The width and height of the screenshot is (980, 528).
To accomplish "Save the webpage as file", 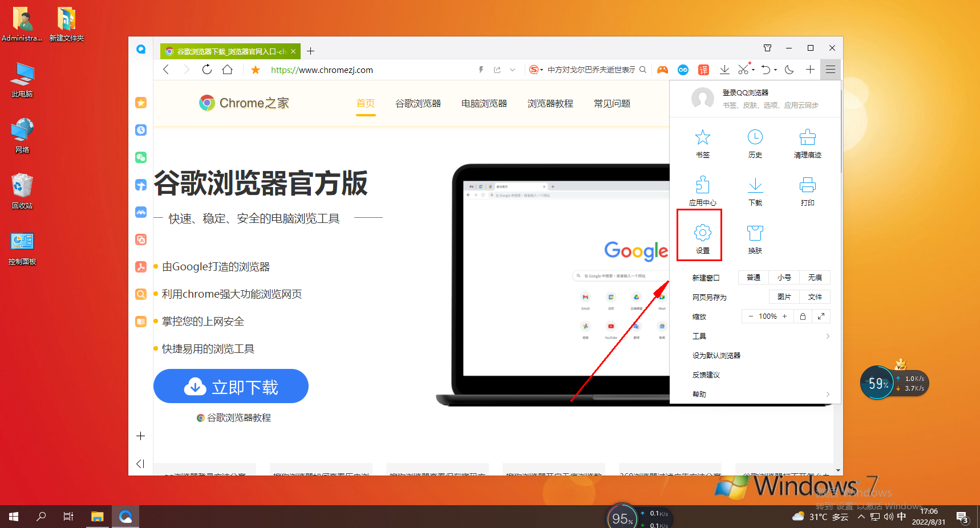I will click(815, 297).
